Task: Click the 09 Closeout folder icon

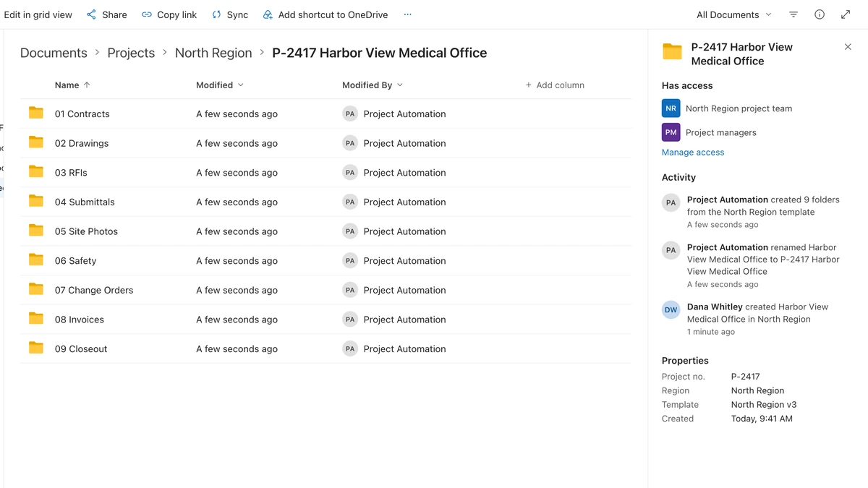Action: [36, 348]
